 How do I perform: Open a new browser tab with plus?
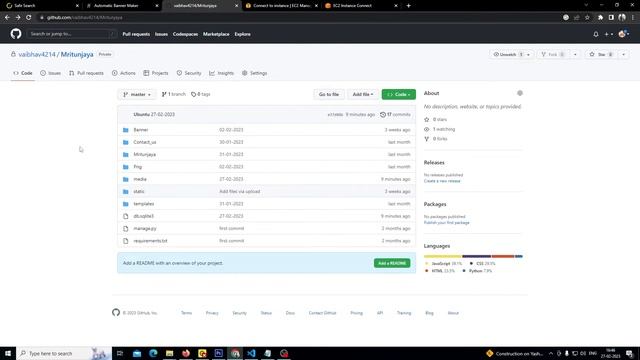pyautogui.click(x=409, y=6)
